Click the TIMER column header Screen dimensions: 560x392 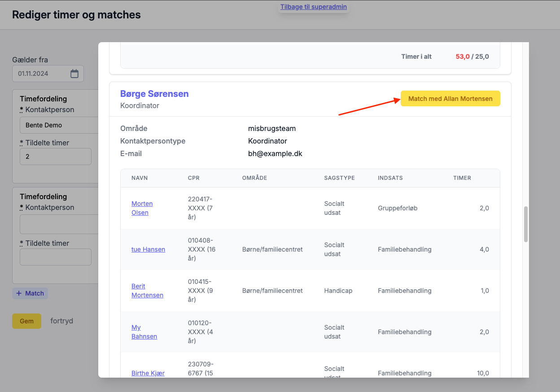462,178
